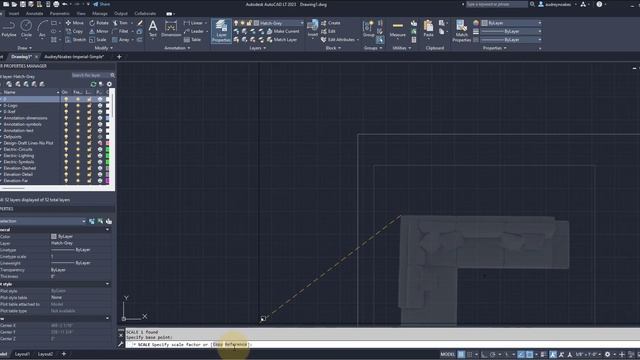Click the Dimension annotation tool
640x360 pixels.
coord(171,29)
